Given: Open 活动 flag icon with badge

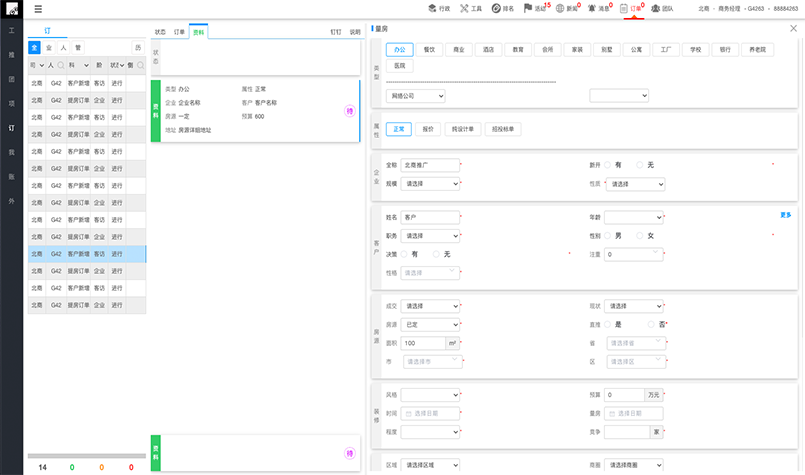Looking at the screenshot, I should 535,8.
